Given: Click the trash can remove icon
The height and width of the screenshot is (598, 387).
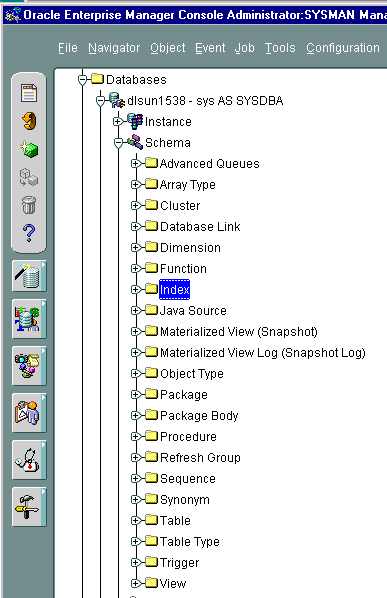Looking at the screenshot, I should click(x=29, y=205).
